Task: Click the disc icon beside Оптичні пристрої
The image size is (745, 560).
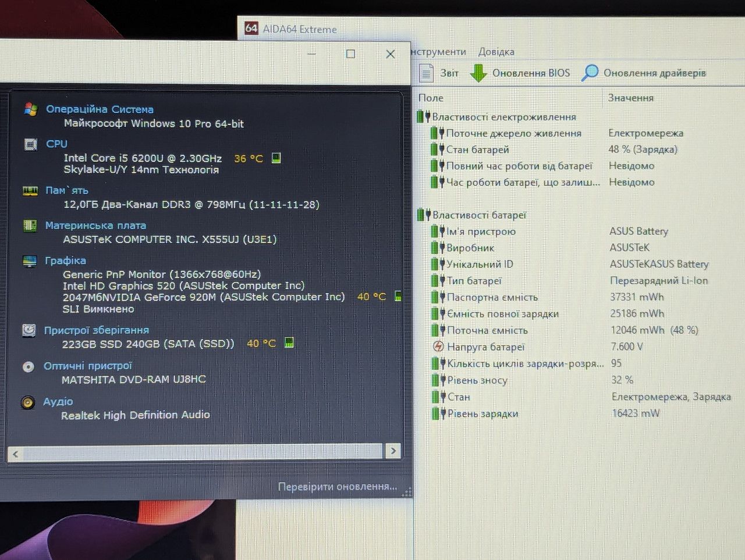Action: pyautogui.click(x=28, y=366)
